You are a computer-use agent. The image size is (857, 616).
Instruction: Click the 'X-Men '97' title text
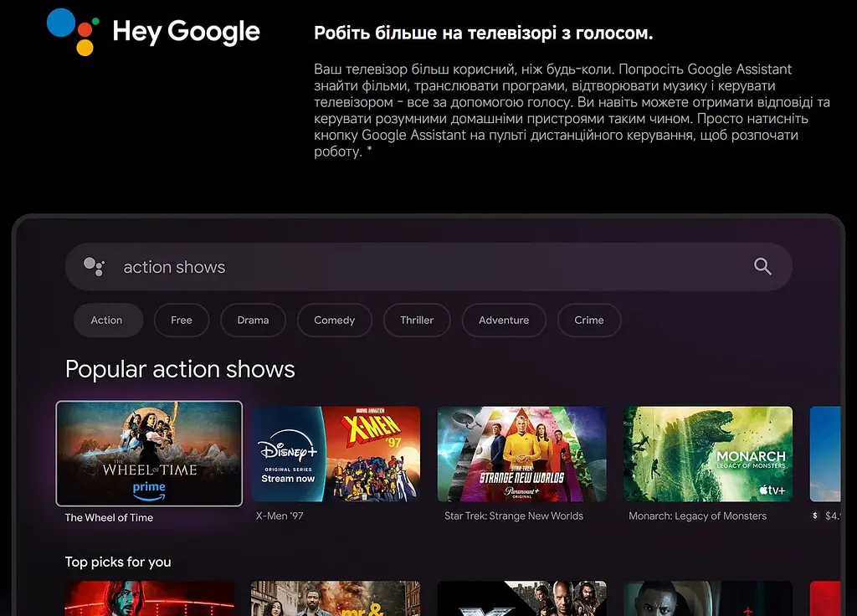(x=280, y=516)
